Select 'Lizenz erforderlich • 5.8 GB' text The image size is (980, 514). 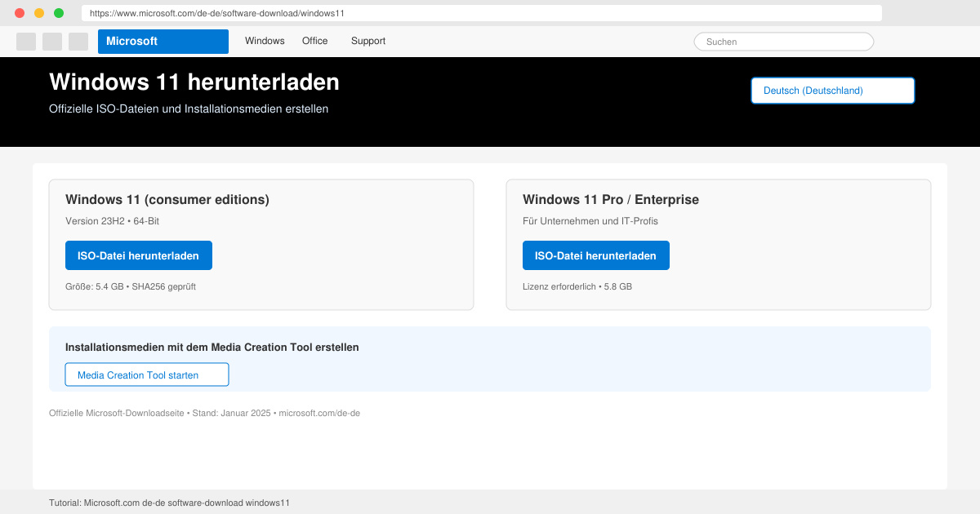(x=577, y=286)
